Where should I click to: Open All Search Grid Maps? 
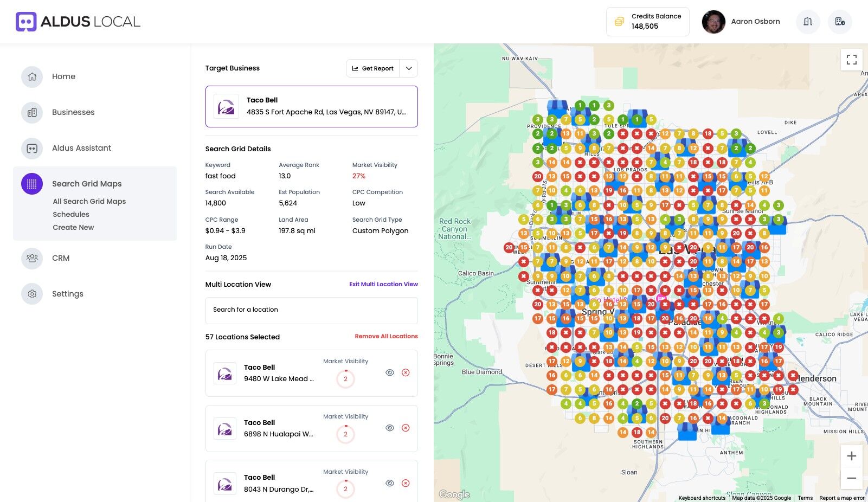[x=89, y=201]
